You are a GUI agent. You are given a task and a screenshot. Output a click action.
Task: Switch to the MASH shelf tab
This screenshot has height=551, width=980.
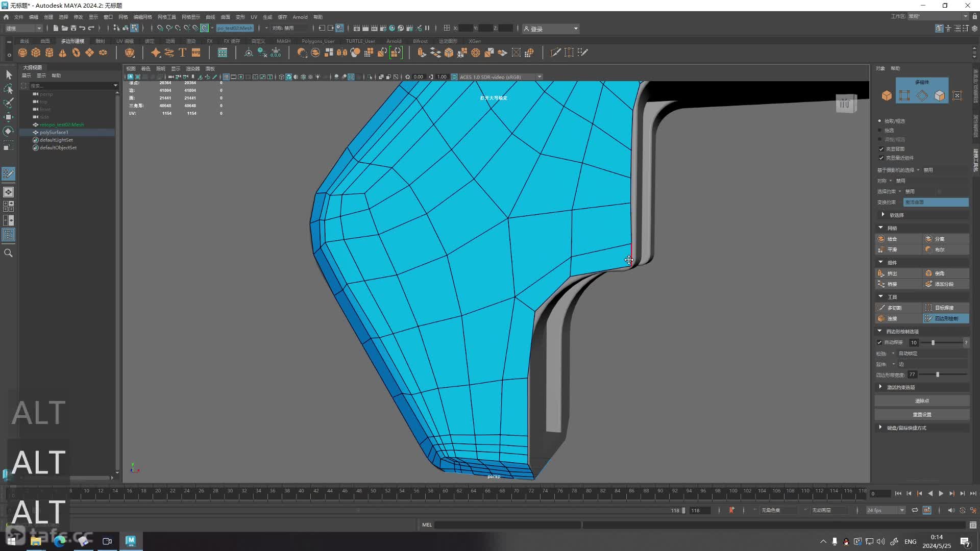coord(283,41)
